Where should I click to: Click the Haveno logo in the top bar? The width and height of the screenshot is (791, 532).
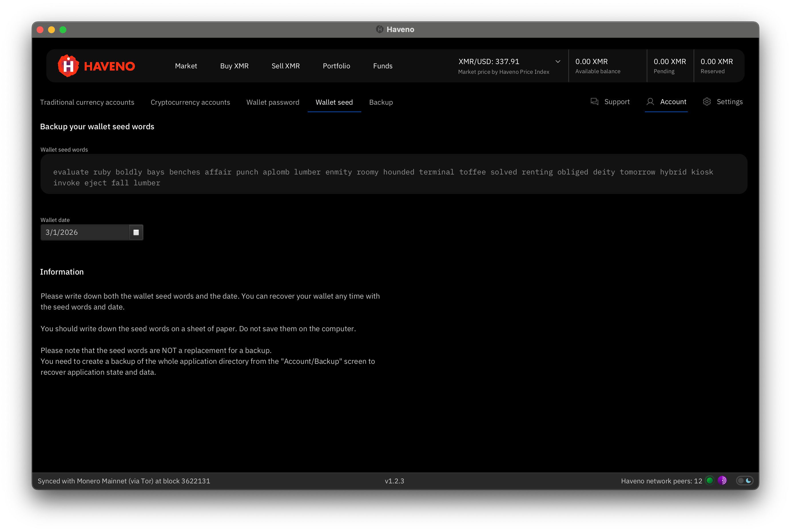[96, 65]
